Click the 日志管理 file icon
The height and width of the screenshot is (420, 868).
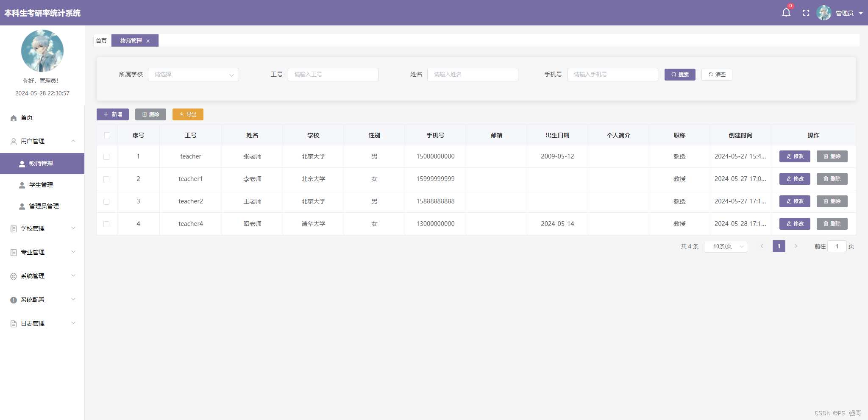pyautogui.click(x=14, y=324)
